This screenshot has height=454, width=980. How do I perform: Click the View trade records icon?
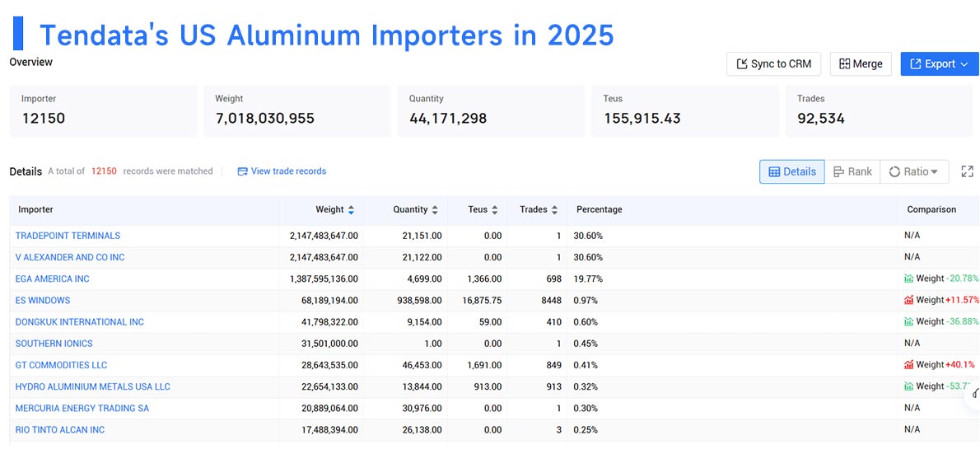click(x=242, y=171)
